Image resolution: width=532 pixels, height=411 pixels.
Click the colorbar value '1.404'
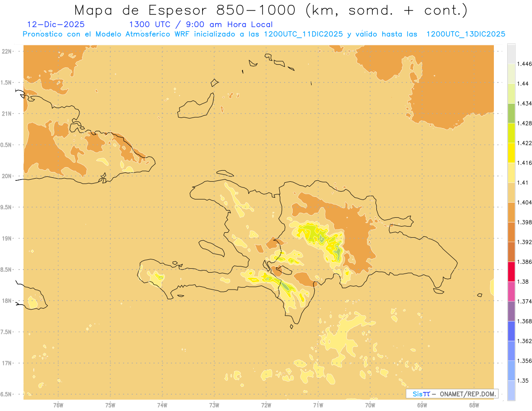pyautogui.click(x=525, y=202)
